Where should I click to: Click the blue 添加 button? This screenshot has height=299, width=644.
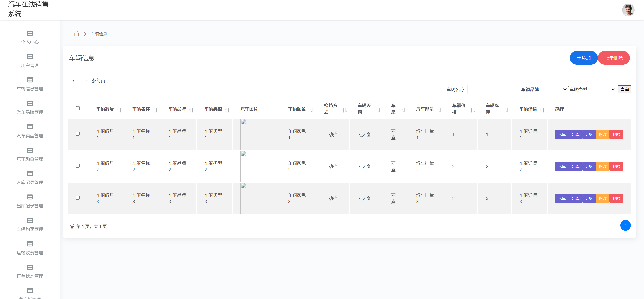pos(583,58)
